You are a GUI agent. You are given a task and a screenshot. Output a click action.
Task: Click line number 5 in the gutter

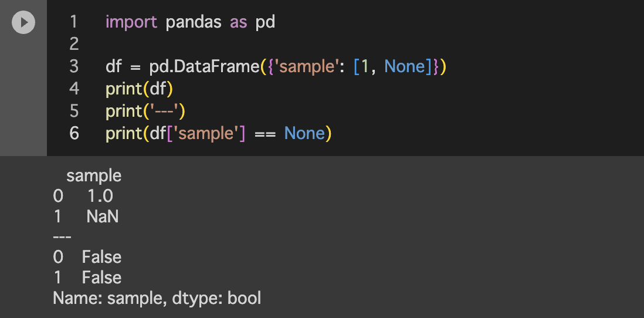[73, 111]
